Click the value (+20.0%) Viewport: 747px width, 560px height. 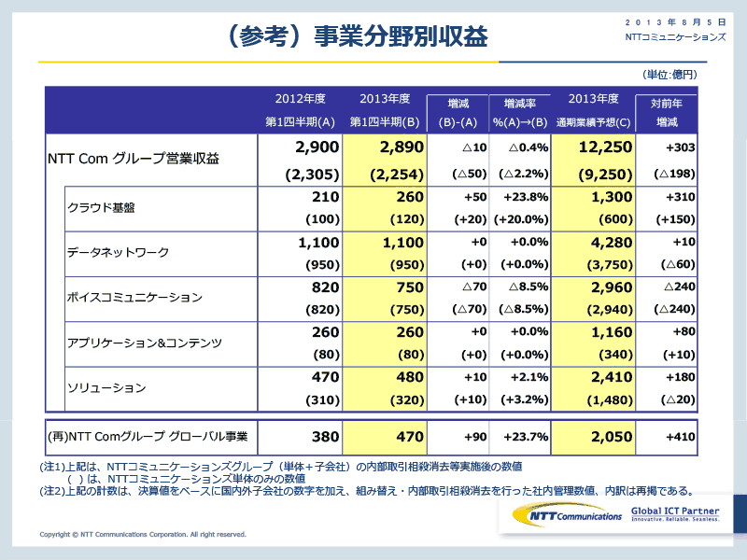click(521, 219)
